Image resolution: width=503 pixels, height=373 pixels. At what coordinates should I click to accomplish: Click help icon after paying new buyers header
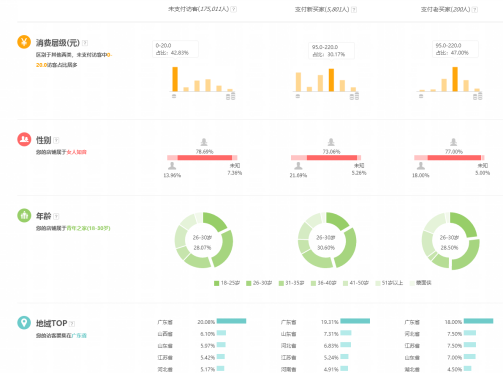tap(354, 10)
